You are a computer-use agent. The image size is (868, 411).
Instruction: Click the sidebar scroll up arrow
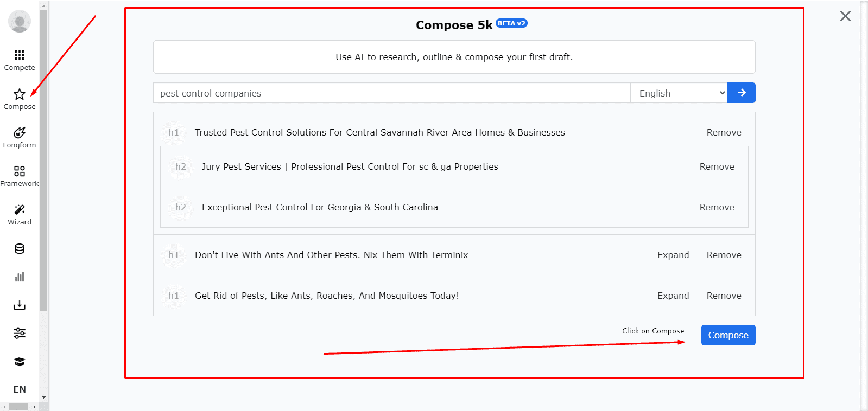pos(43,6)
